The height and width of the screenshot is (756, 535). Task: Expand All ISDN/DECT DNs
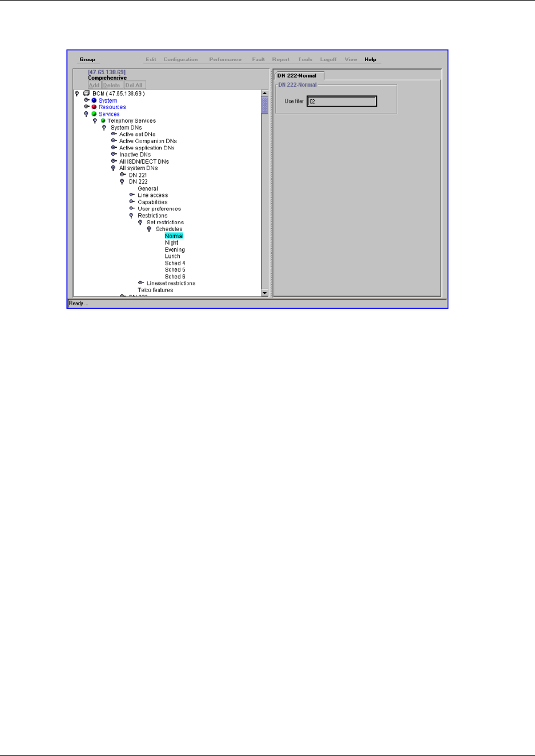click(114, 161)
